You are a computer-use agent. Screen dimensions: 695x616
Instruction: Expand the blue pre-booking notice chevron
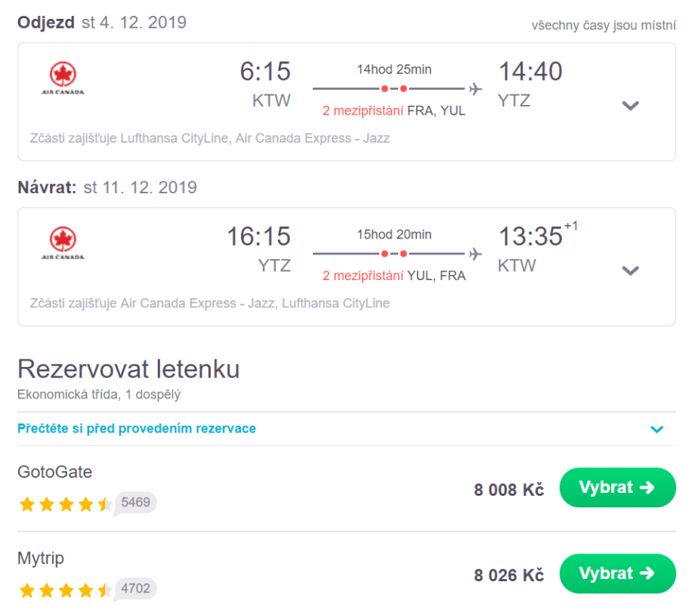[x=657, y=430]
